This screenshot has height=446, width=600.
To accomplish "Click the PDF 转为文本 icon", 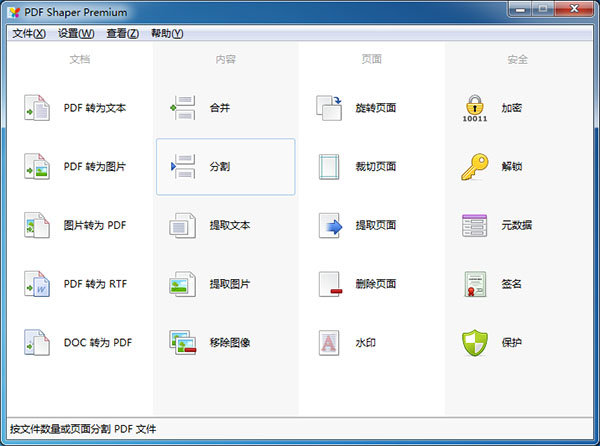I will click(37, 108).
